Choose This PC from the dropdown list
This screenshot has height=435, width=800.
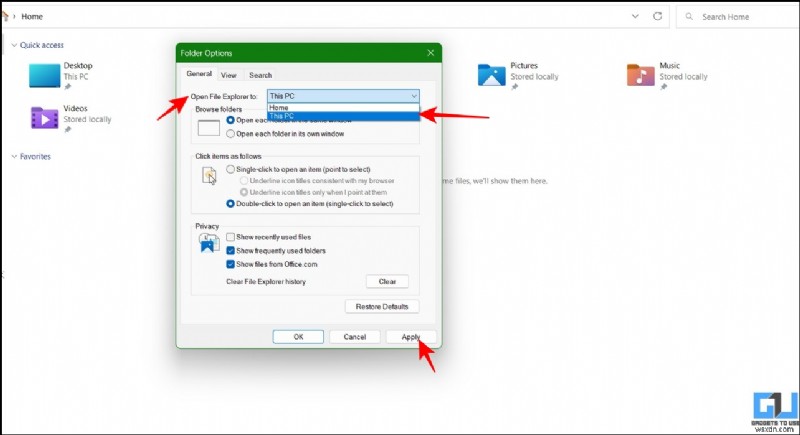pos(343,116)
